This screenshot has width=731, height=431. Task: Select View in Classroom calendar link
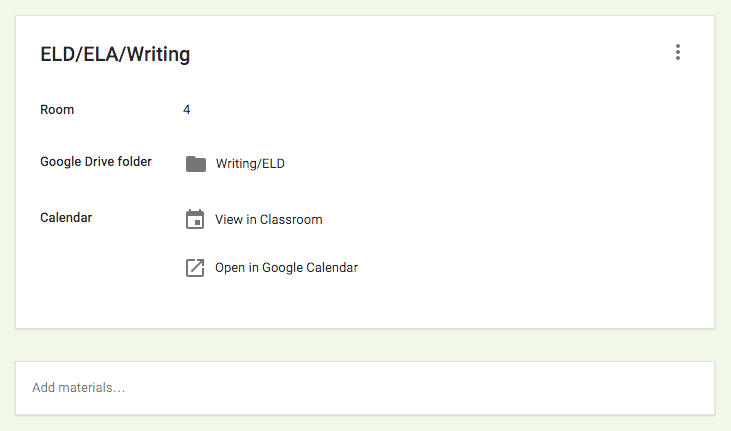268,219
